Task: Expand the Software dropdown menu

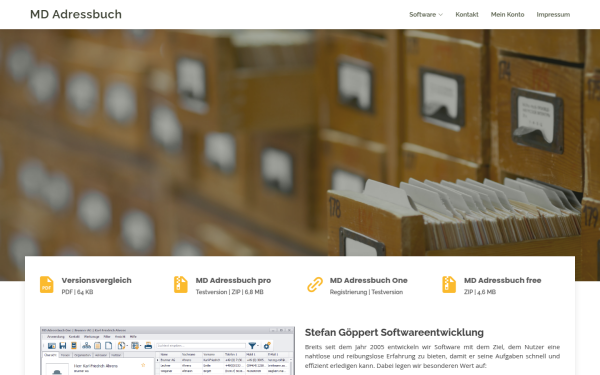Action: tap(426, 15)
